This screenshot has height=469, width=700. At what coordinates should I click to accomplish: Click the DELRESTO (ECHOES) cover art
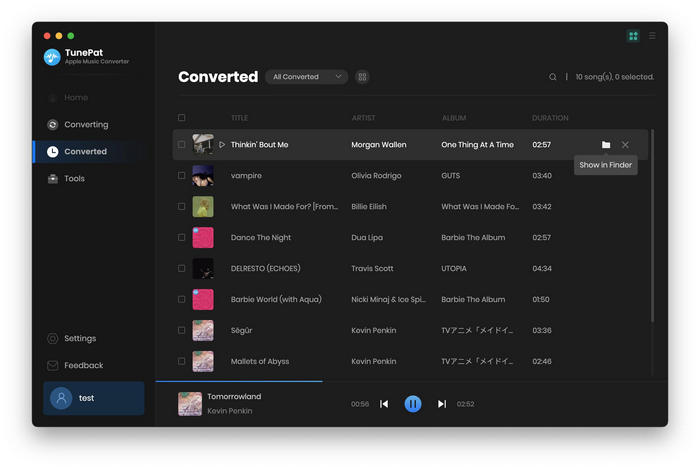pyautogui.click(x=203, y=268)
